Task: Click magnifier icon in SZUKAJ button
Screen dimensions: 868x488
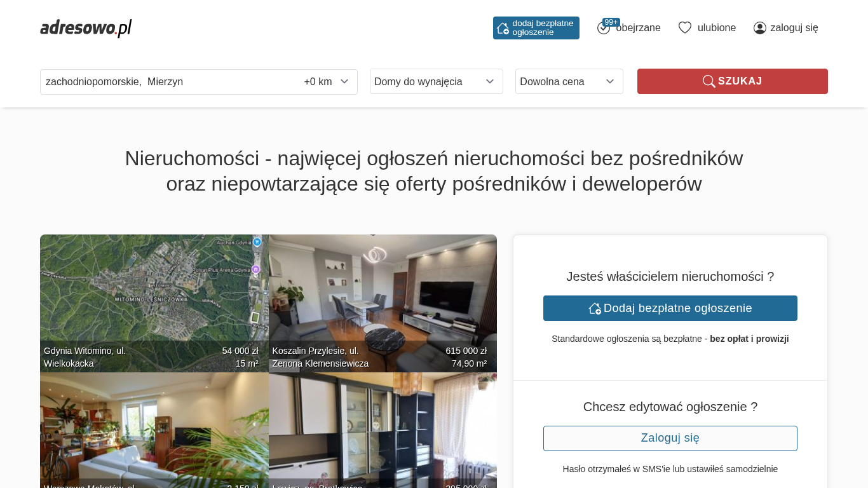Action: click(709, 81)
